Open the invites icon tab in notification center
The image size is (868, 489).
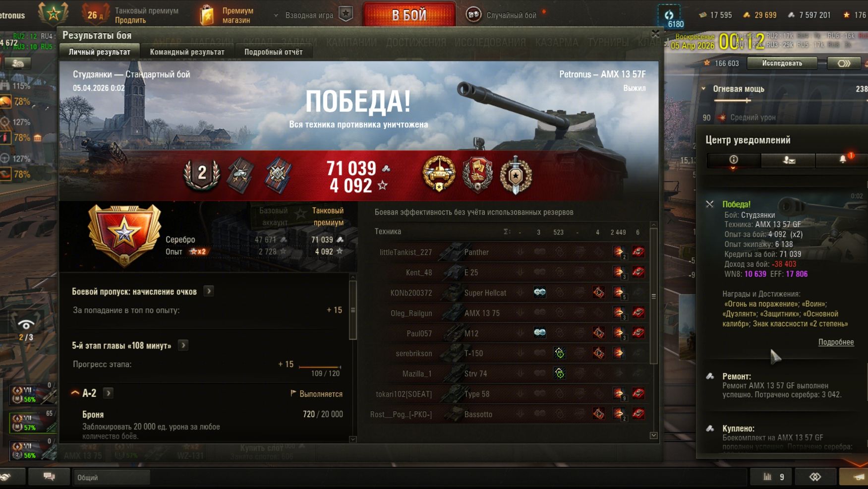789,159
